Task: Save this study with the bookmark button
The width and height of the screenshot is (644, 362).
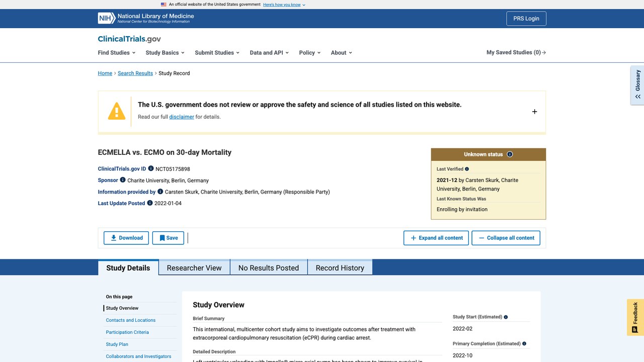Action: [168, 238]
